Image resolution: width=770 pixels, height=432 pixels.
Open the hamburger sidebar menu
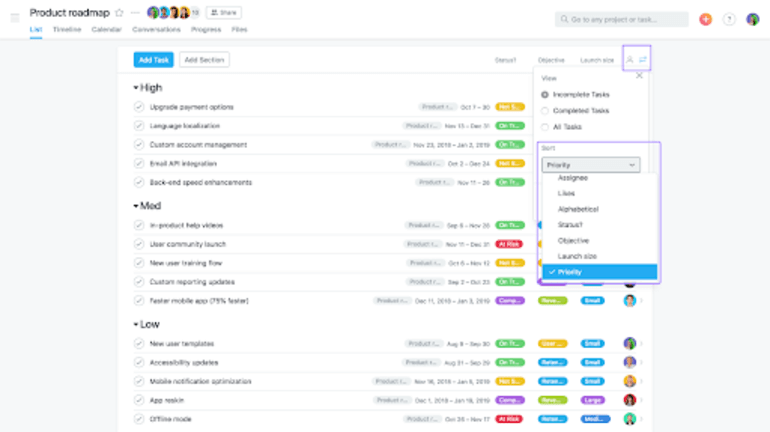click(x=15, y=18)
